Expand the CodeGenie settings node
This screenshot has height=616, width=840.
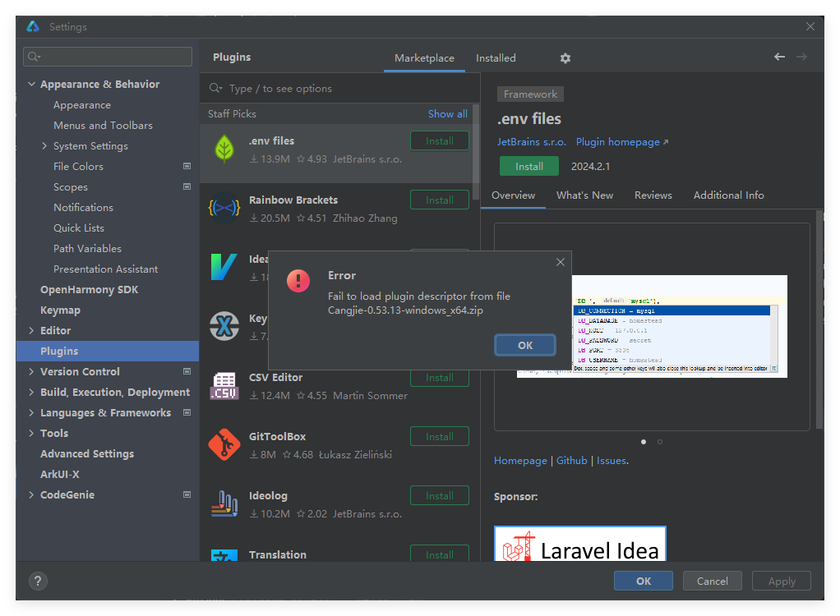(x=31, y=494)
